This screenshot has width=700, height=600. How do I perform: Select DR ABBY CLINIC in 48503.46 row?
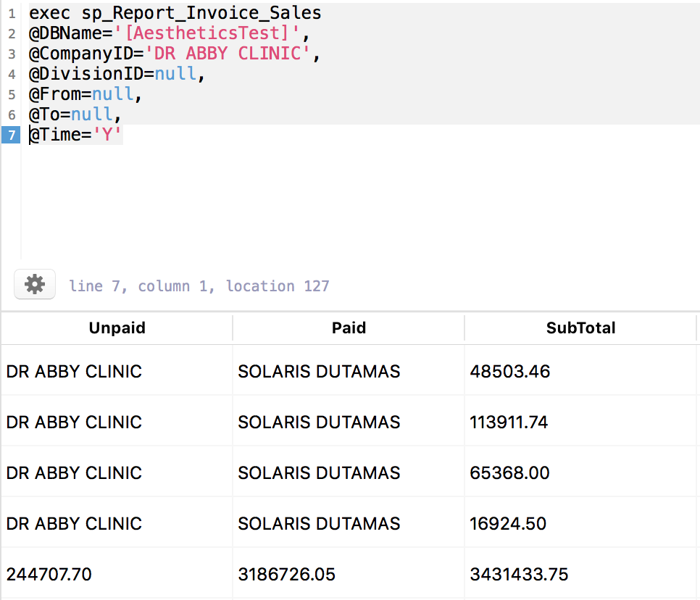tap(117, 371)
